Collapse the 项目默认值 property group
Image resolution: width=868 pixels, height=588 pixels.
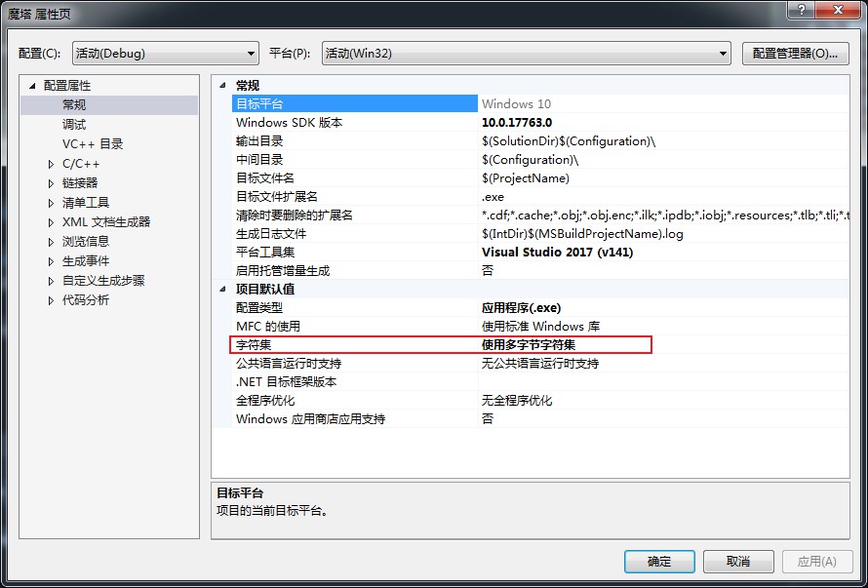coord(224,289)
